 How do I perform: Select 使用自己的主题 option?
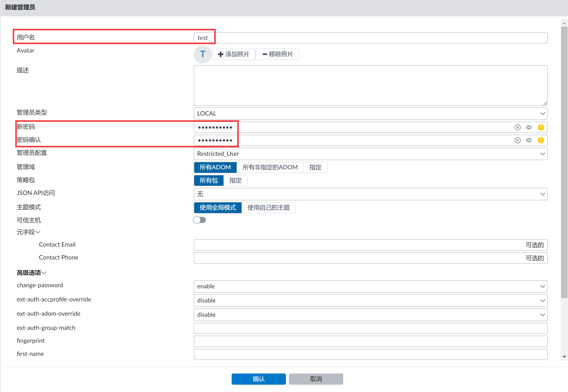point(268,208)
